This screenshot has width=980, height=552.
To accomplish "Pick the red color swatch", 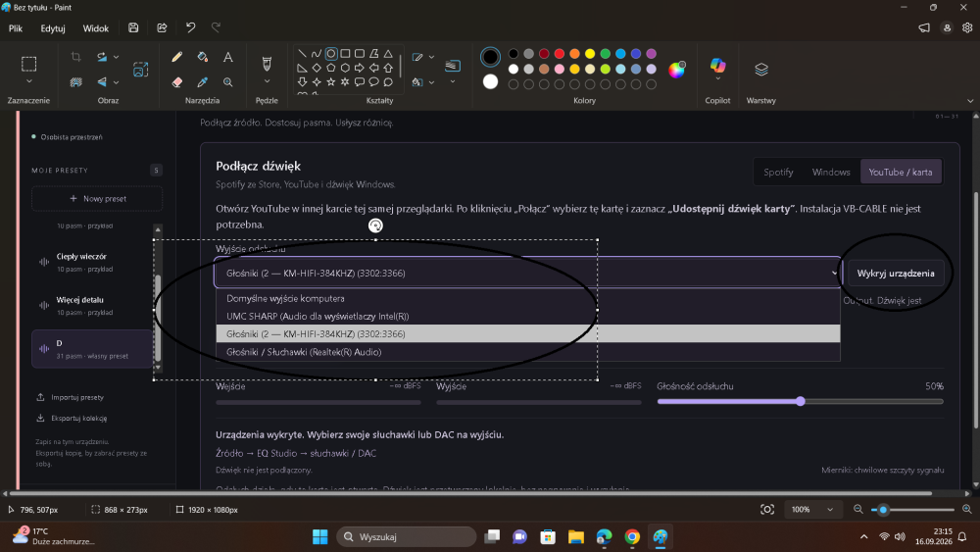I will click(x=560, y=54).
